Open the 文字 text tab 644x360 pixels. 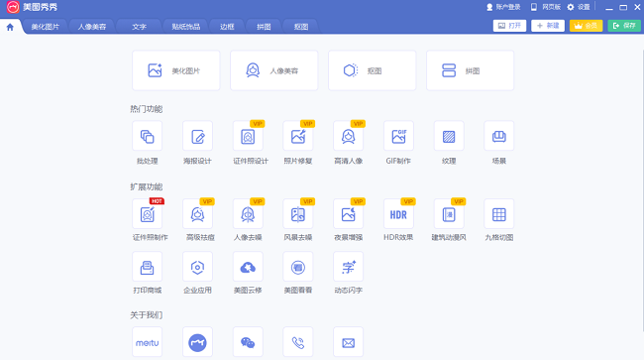139,27
